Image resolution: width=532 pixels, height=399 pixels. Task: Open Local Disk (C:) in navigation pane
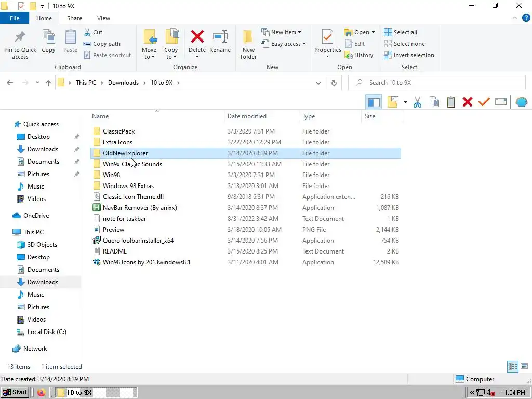47,332
